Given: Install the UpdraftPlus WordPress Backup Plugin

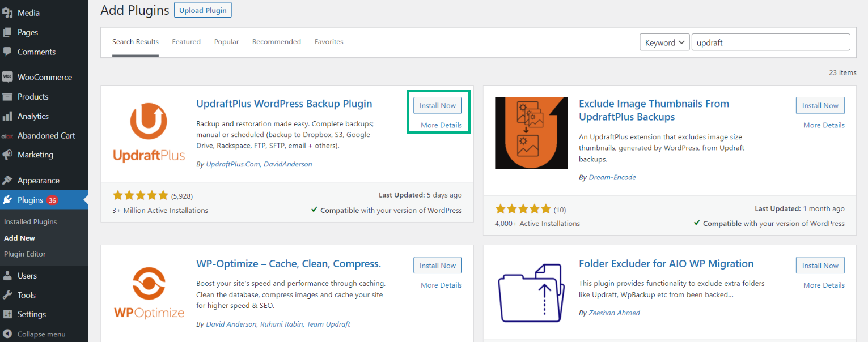Looking at the screenshot, I should pyautogui.click(x=437, y=105).
